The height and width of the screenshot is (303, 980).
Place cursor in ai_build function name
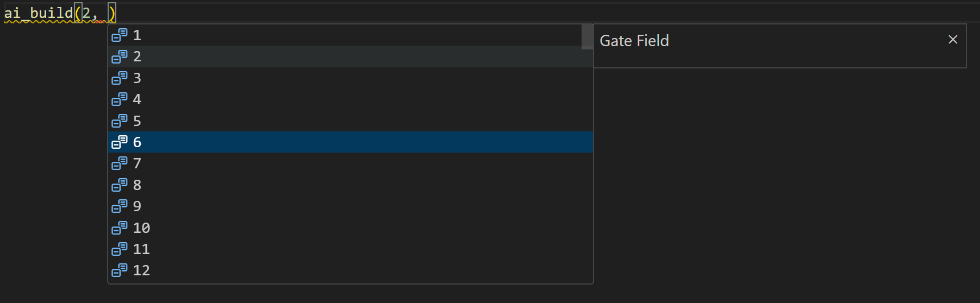coord(39,13)
